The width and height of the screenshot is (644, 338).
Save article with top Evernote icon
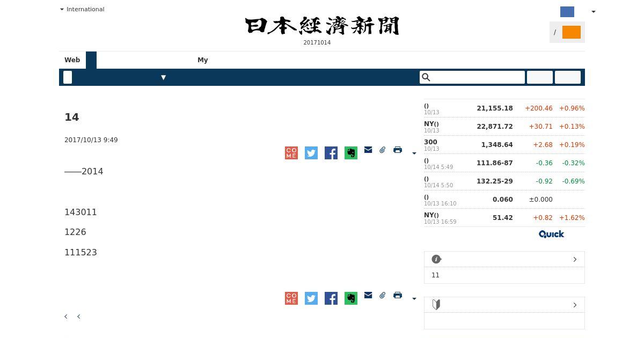point(351,153)
